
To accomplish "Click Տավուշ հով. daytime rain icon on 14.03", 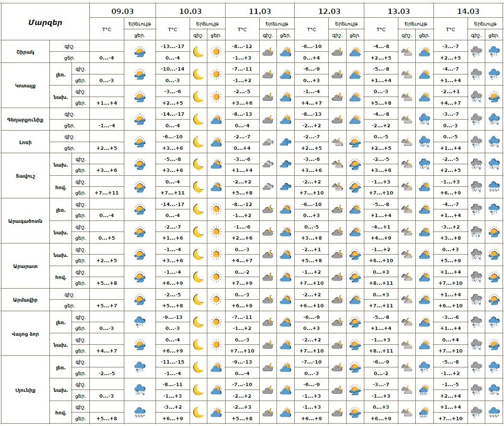I will 493,187.
